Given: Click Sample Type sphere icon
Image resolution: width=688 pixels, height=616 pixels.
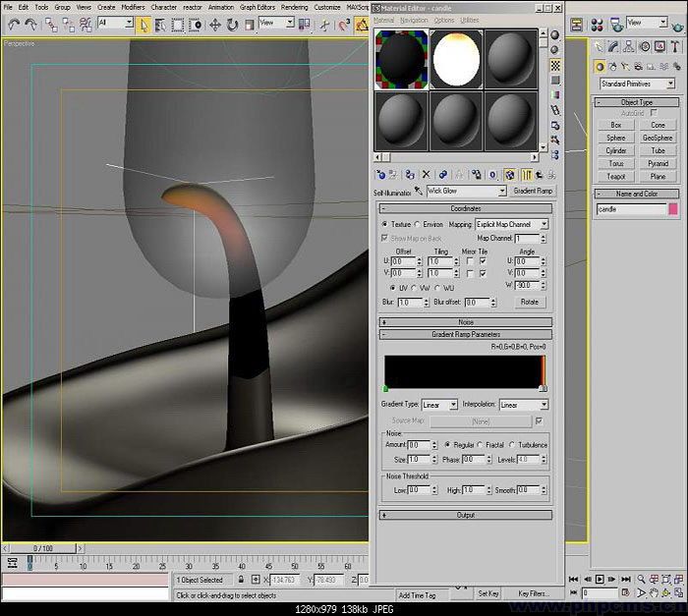Looking at the screenshot, I should [555, 35].
